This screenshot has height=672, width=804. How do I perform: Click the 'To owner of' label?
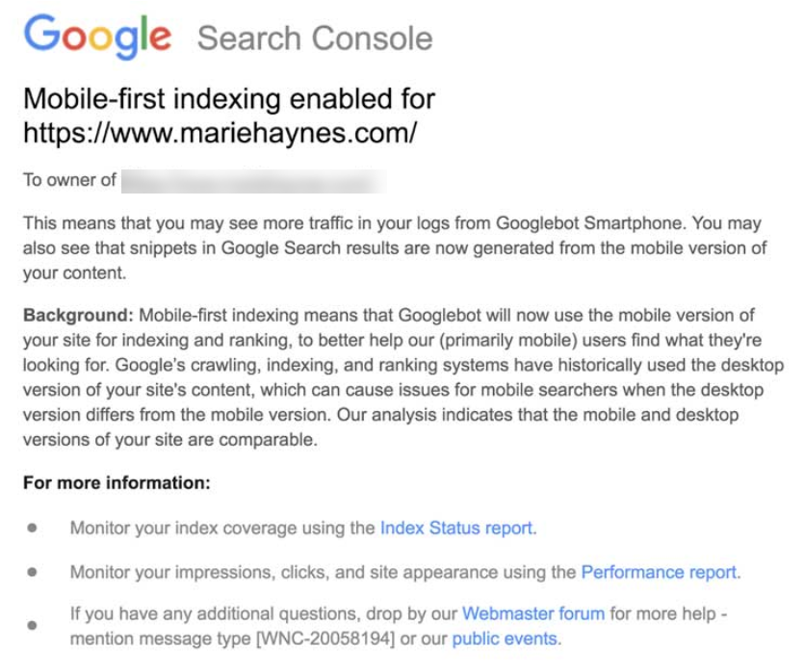pos(69,180)
